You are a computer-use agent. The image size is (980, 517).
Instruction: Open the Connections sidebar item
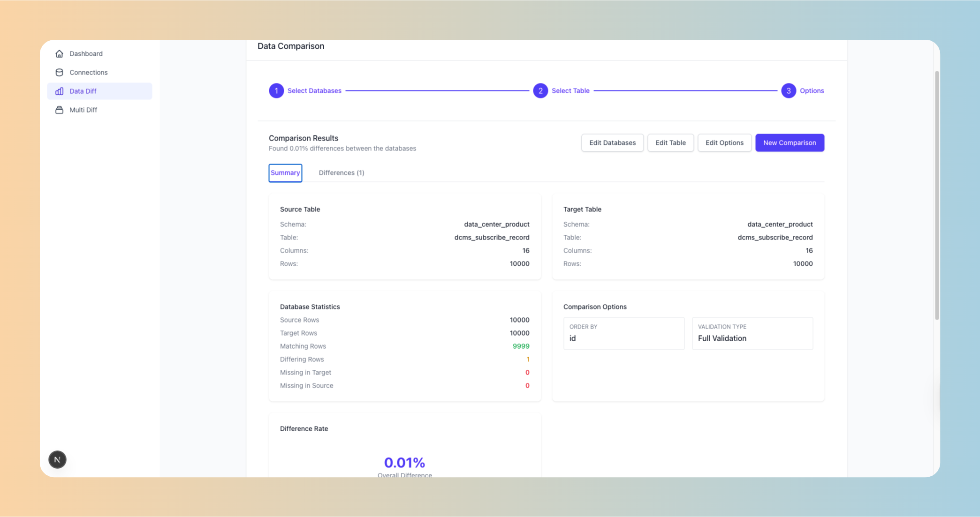click(x=89, y=72)
